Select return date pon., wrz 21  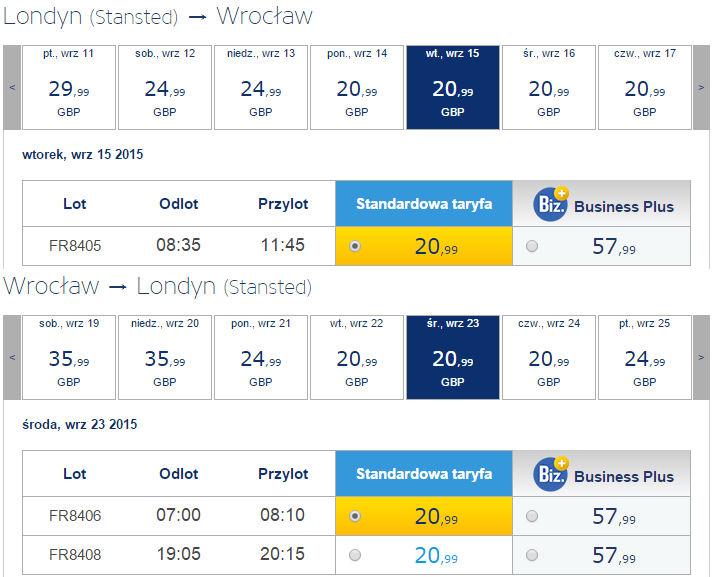pyautogui.click(x=261, y=357)
